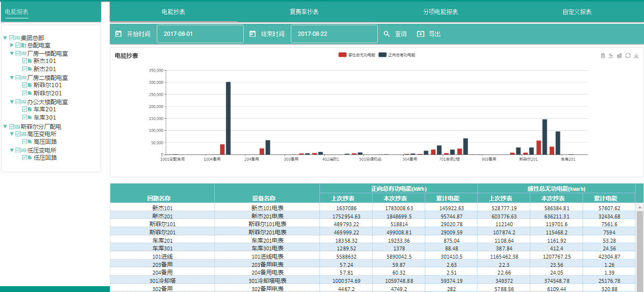
Task: Uncheck the 高压回路 checkbox
Action: 25,142
